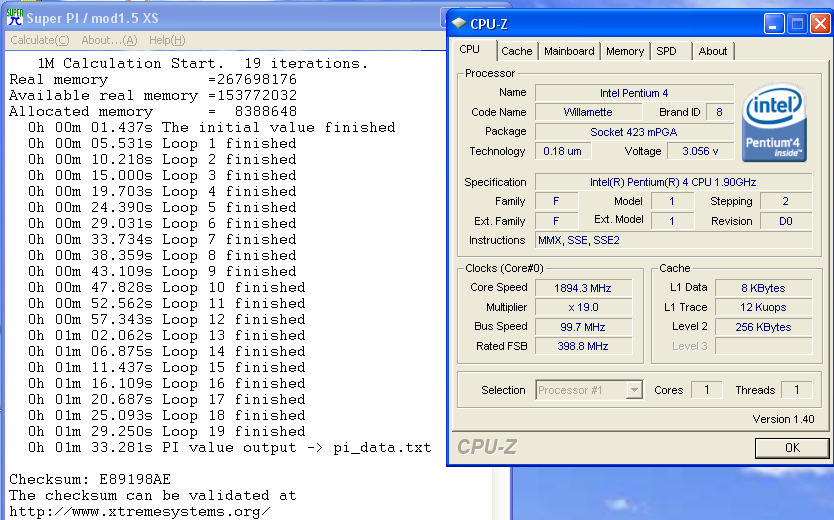Click the disabled maximize button of CPU-Z
This screenshot has width=834, height=520.
pyautogui.click(x=797, y=24)
